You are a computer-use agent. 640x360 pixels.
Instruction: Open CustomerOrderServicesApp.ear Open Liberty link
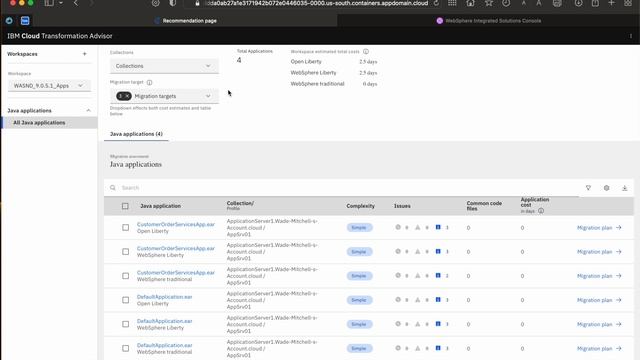[x=176, y=224]
